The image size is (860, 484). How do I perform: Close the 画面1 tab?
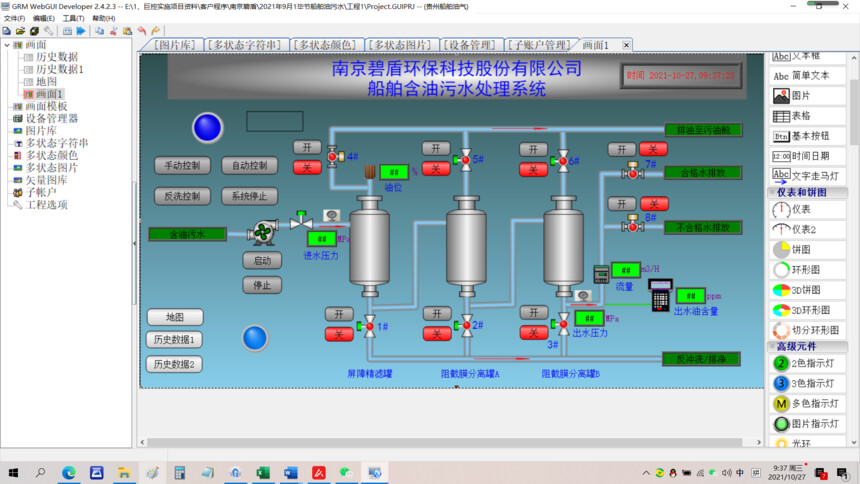626,45
